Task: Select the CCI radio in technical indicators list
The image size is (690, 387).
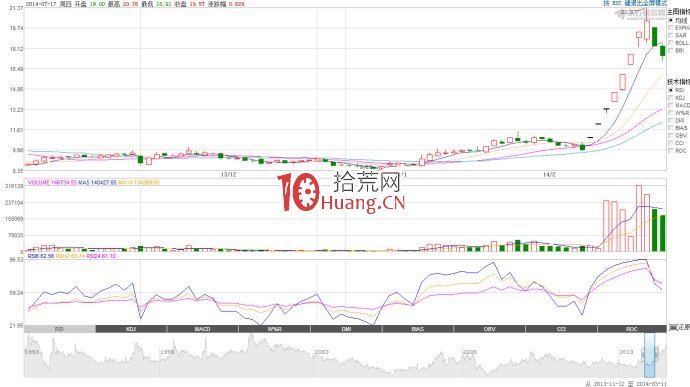Action: click(x=671, y=143)
